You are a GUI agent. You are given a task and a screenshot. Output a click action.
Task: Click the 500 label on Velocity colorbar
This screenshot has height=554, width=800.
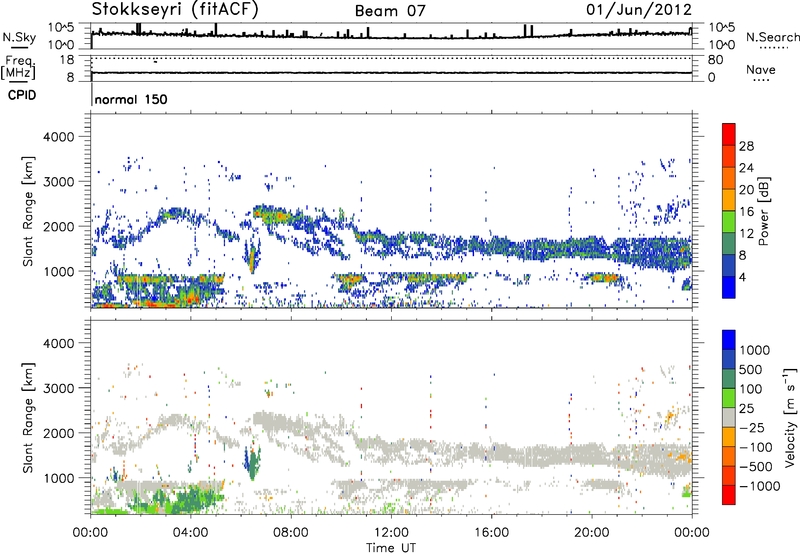(751, 370)
